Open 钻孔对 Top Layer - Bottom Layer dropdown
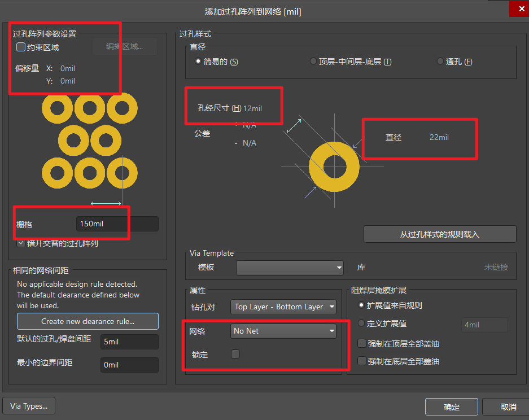 (x=283, y=307)
